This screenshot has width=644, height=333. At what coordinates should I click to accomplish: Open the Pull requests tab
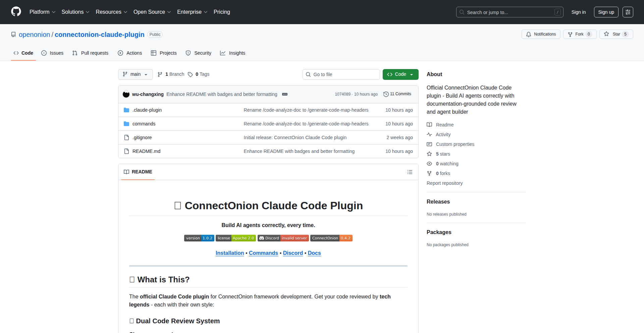coord(90,53)
